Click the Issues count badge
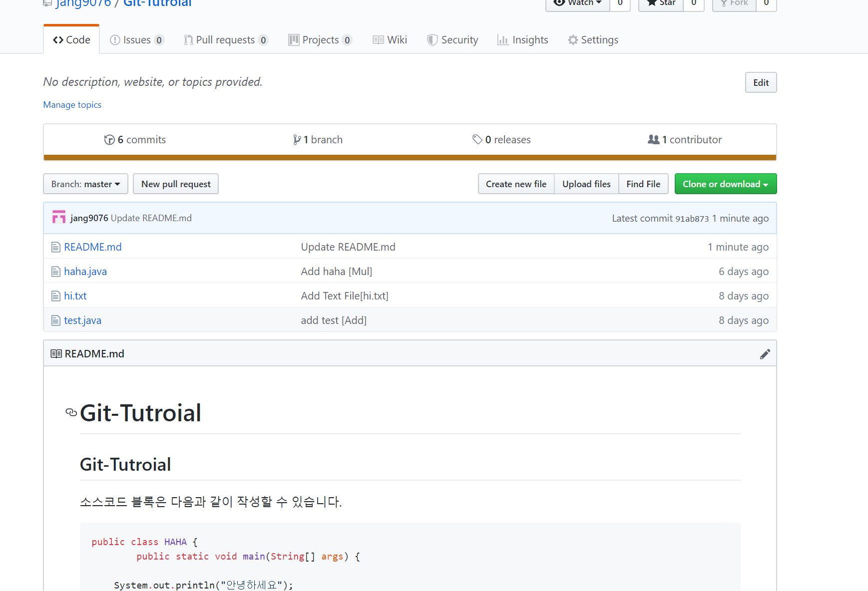The width and height of the screenshot is (868, 591). point(159,40)
